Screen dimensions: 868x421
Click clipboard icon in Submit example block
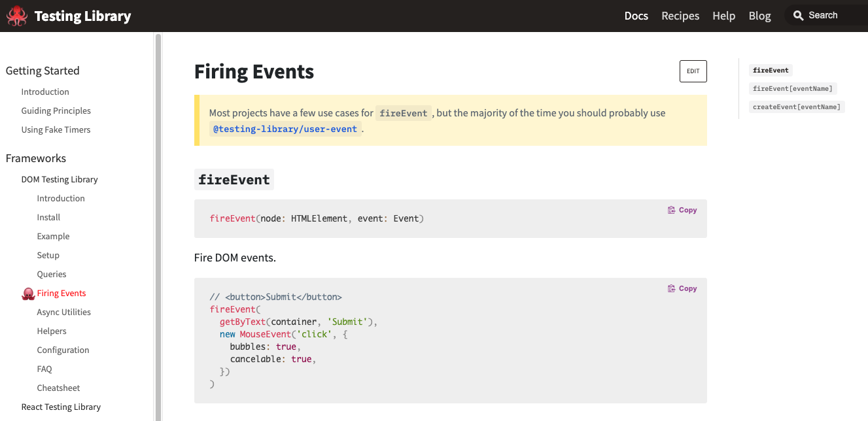click(671, 289)
